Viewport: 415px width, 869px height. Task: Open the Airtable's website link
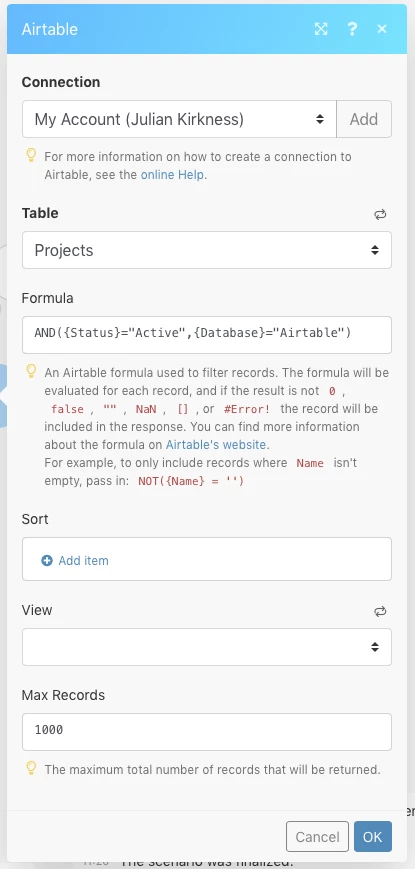coord(216,444)
